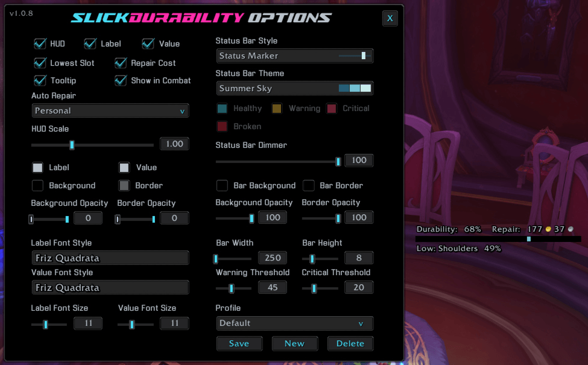The width and height of the screenshot is (588, 365).
Task: Click the Critical Threshold 20 field
Action: 359,287
